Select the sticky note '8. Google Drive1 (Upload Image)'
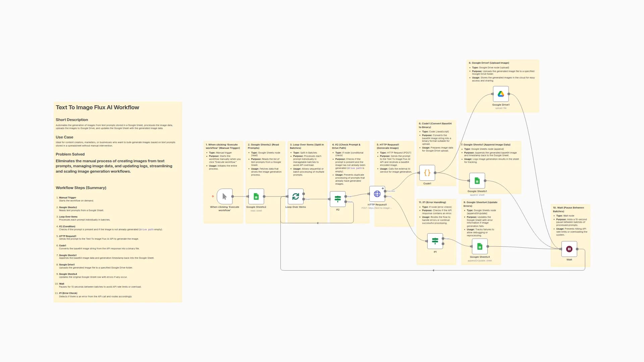Screen dimensions: 644x362 point(502,86)
